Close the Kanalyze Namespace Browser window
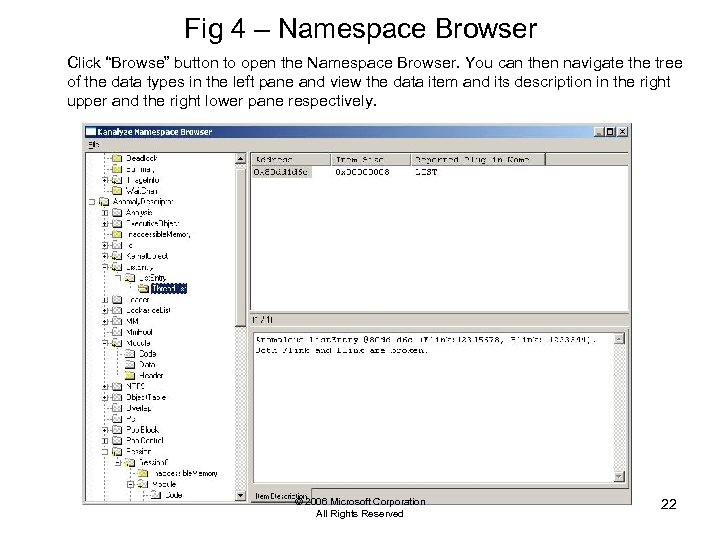The image size is (720, 540). click(622, 132)
